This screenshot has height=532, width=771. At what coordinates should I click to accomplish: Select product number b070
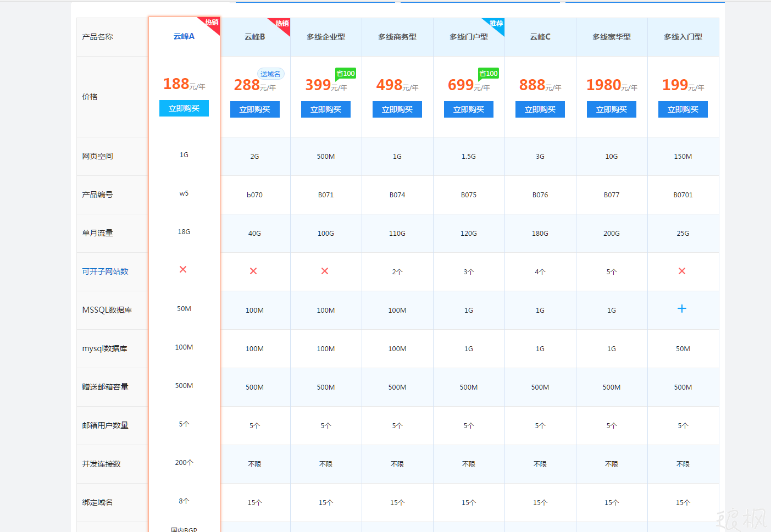click(x=254, y=195)
